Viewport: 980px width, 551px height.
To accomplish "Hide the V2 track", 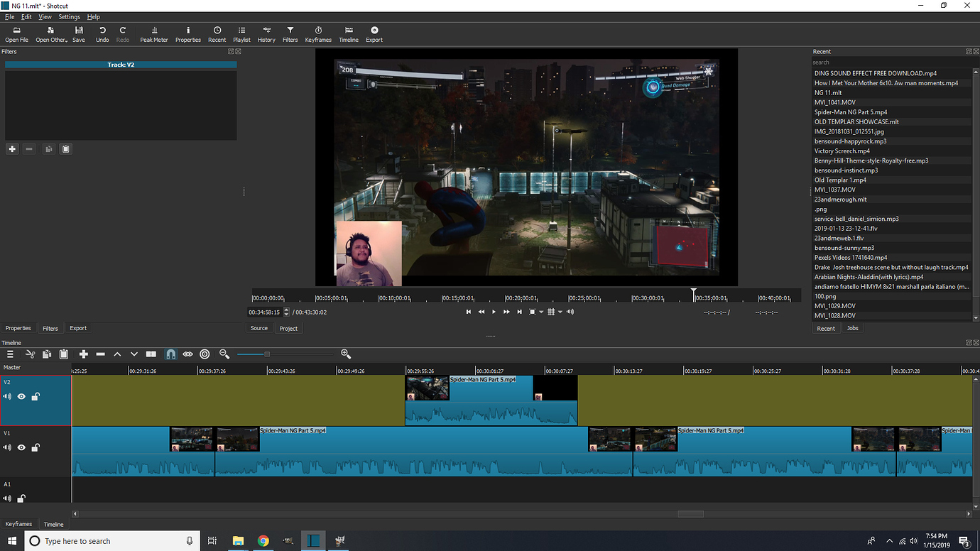I will tap(21, 397).
